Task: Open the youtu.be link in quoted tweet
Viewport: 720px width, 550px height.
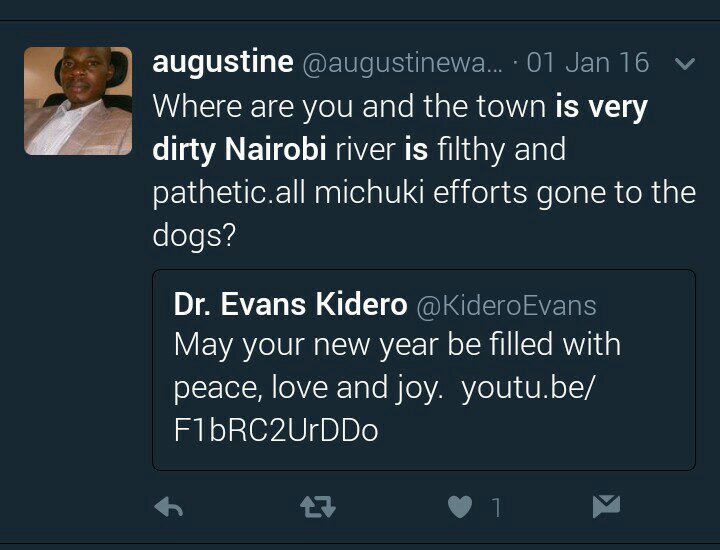Action: [x=529, y=388]
